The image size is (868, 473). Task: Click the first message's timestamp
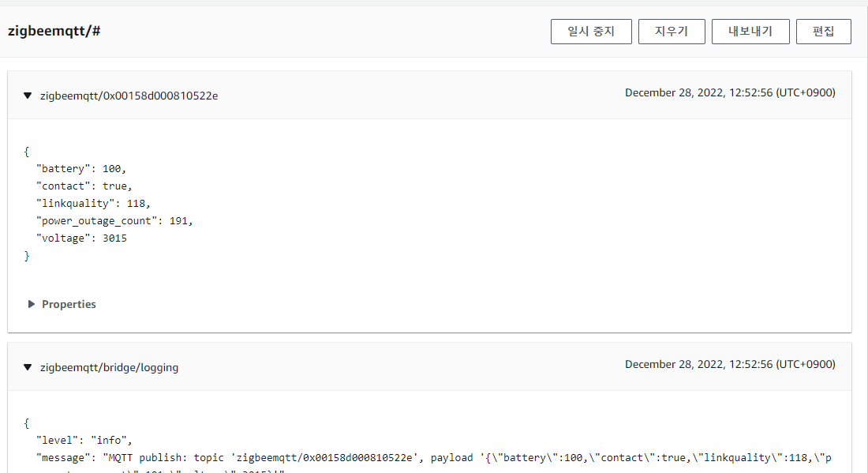tap(730, 92)
